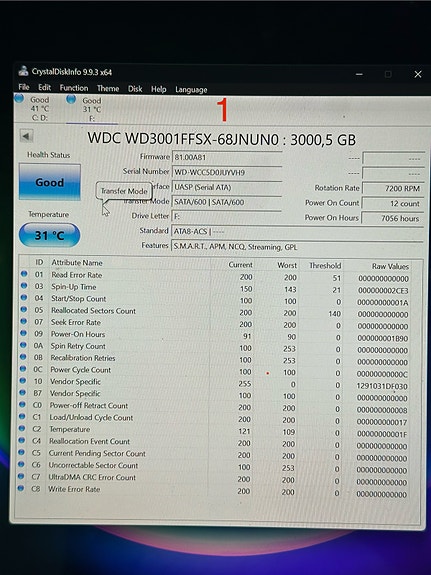
Task: Click status dot for Power Cycle Count
Action: (x=23, y=369)
